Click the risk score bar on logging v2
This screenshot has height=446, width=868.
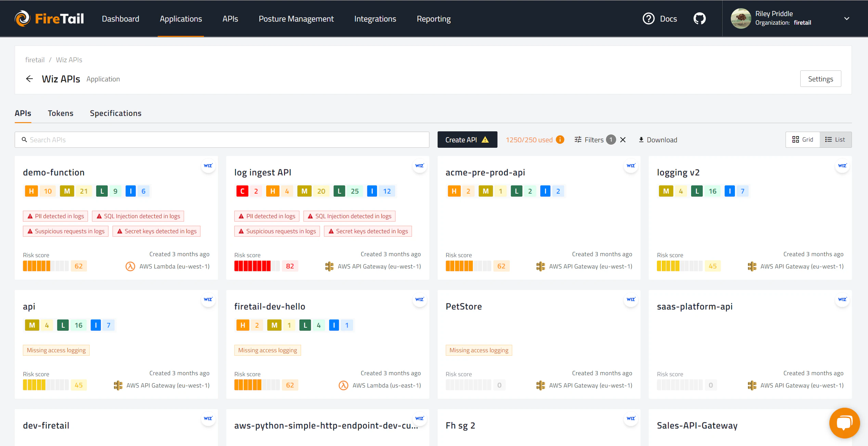coord(679,266)
